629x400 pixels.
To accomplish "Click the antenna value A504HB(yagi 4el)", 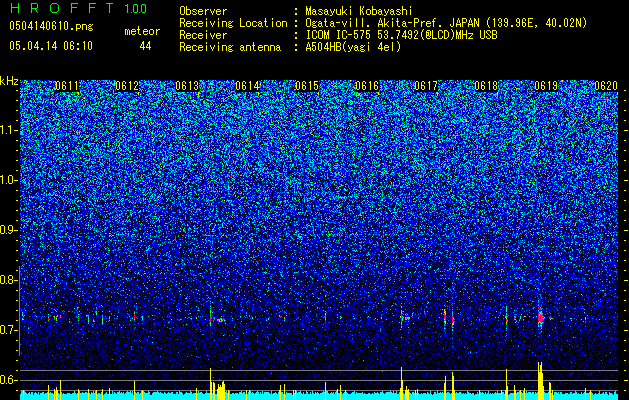I will [x=353, y=47].
